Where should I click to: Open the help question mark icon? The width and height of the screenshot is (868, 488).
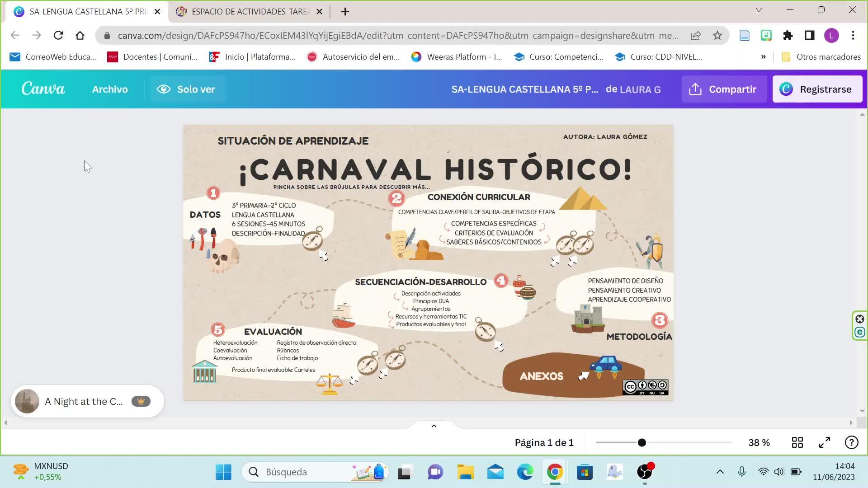[851, 442]
